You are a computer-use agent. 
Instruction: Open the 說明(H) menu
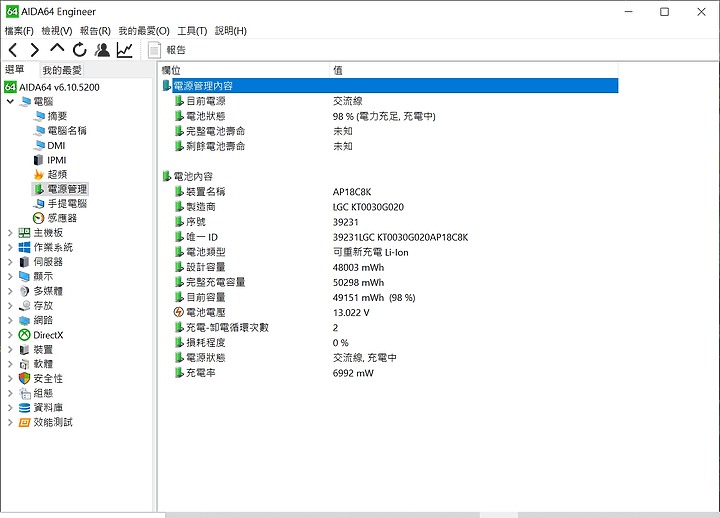click(231, 31)
